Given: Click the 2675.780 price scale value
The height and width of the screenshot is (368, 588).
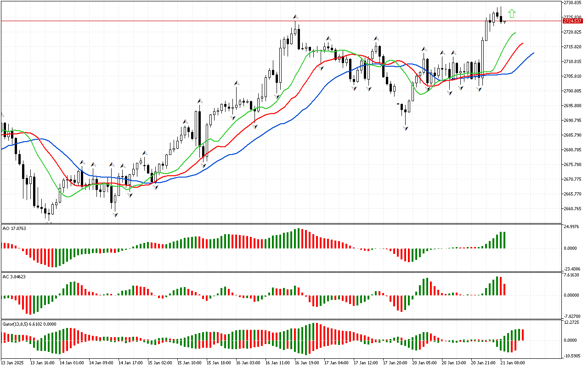Looking at the screenshot, I should coord(573,165).
